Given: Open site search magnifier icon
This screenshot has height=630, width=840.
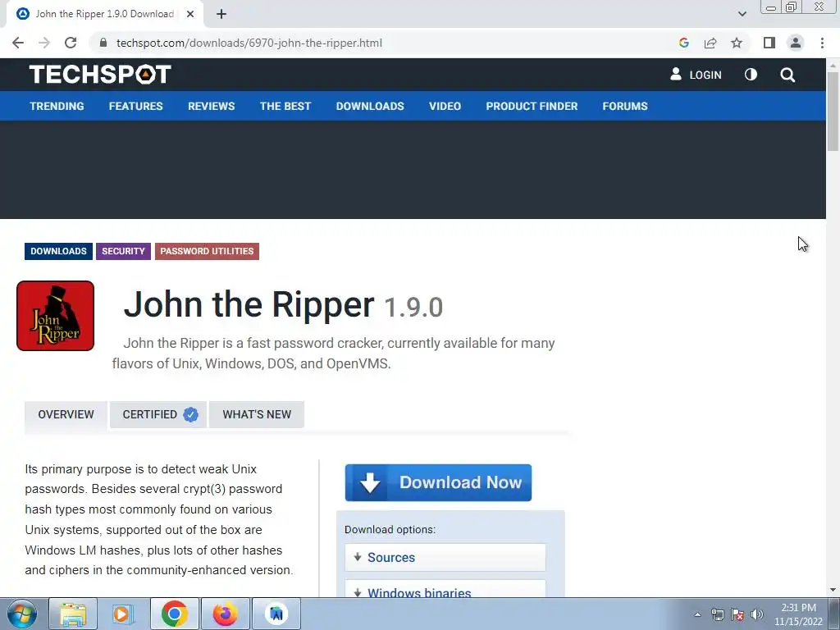Looking at the screenshot, I should (787, 75).
